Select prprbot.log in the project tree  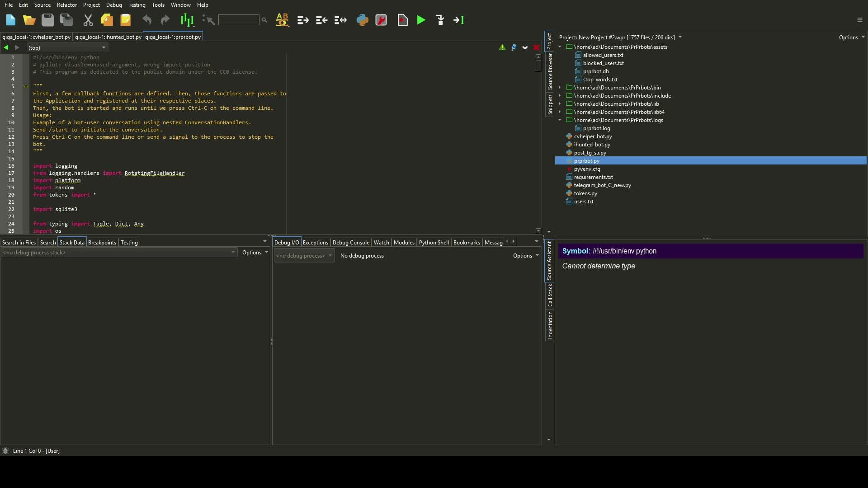pos(596,128)
